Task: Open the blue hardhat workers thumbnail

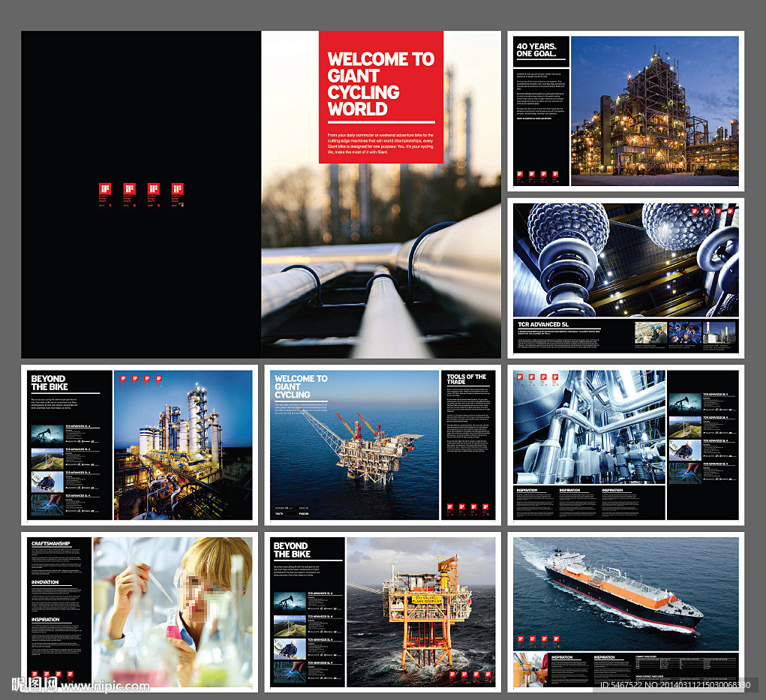Action: [x=650, y=332]
